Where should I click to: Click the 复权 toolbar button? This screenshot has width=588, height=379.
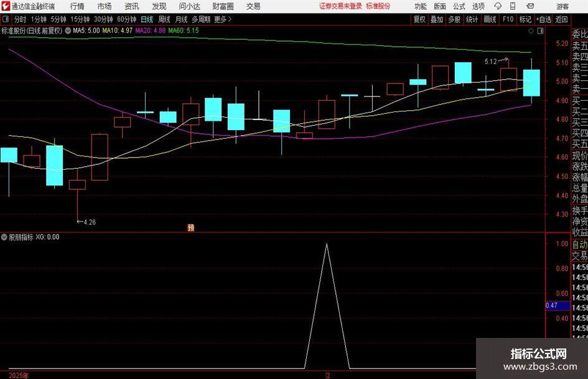click(x=419, y=19)
